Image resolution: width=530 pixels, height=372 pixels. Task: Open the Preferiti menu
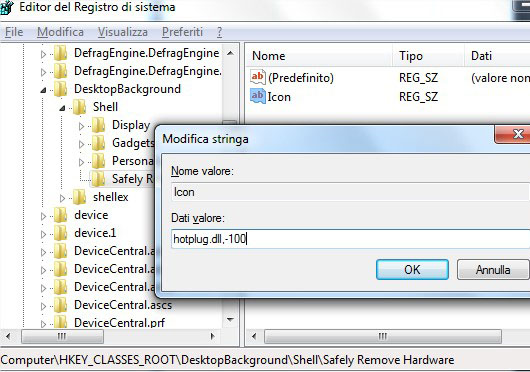pos(182,32)
